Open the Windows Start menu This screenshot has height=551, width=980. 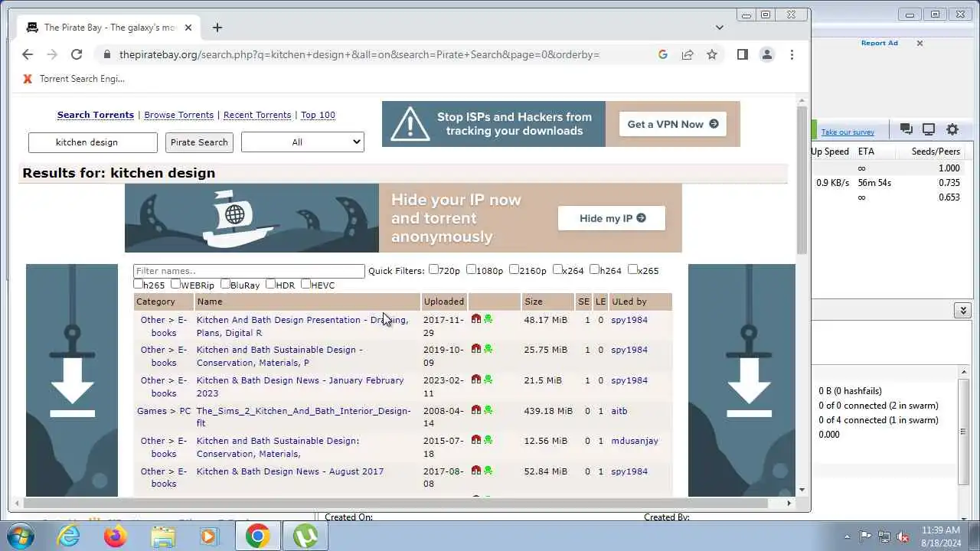point(21,536)
